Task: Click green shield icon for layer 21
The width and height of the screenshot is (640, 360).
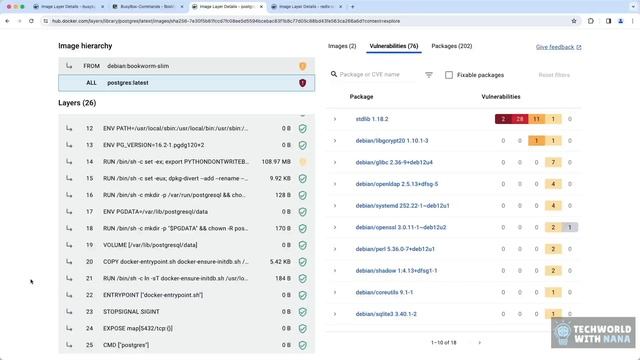Action: point(302,279)
